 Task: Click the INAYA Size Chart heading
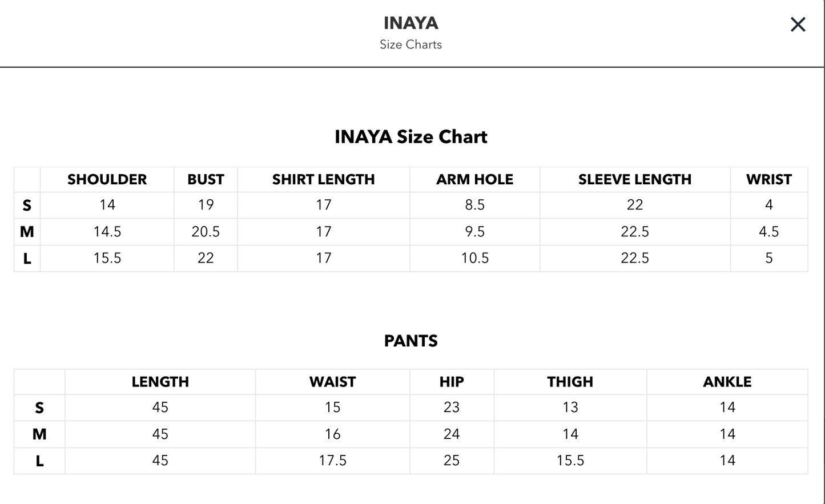click(411, 137)
